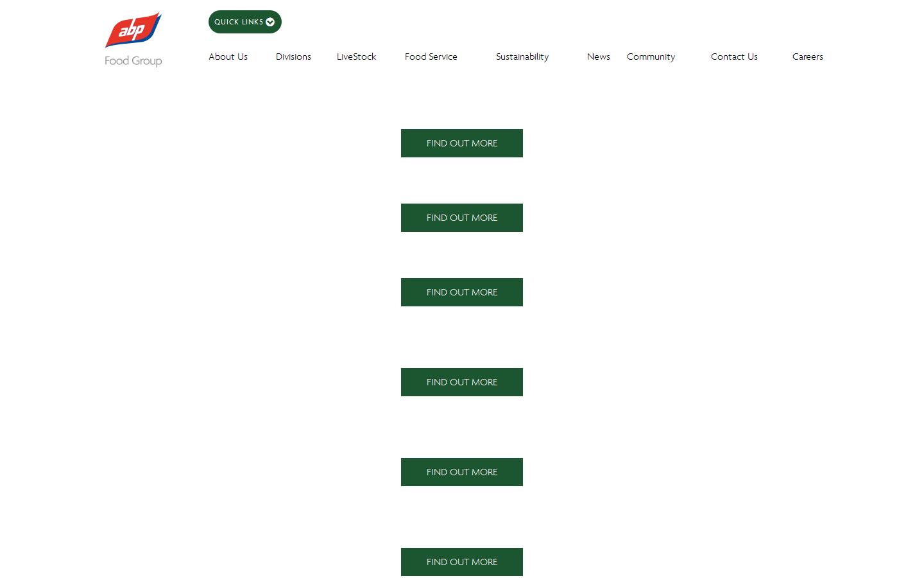Click the fifth FIND OUT MORE button
This screenshot has width=924, height=578.
[x=461, y=472]
